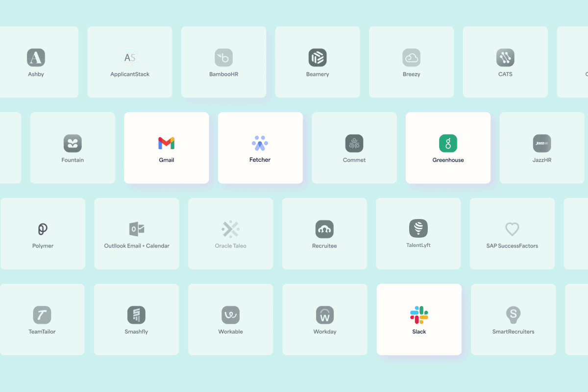Select the TalentLyft tile
This screenshot has width=588, height=392.
coord(418,228)
